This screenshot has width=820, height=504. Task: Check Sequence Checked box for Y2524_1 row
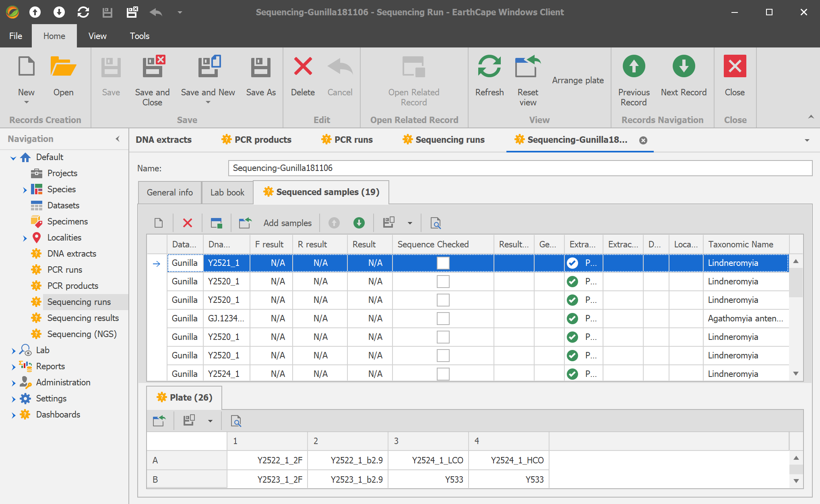click(x=443, y=374)
